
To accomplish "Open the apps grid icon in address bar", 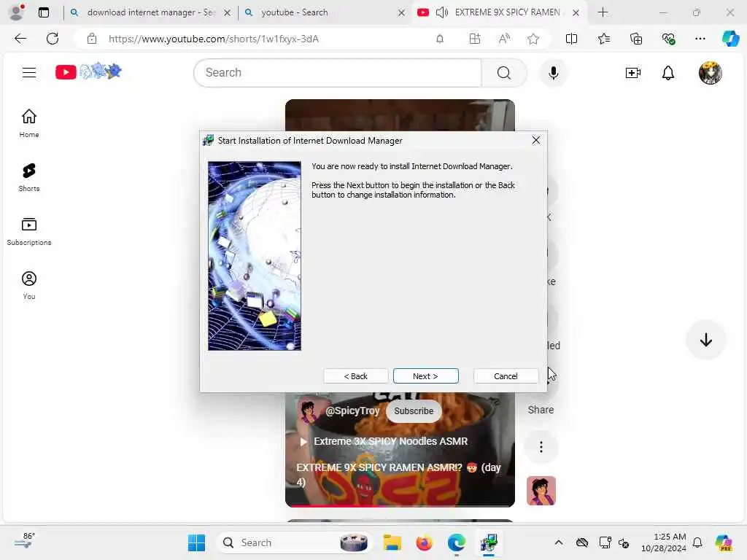I will pyautogui.click(x=474, y=39).
